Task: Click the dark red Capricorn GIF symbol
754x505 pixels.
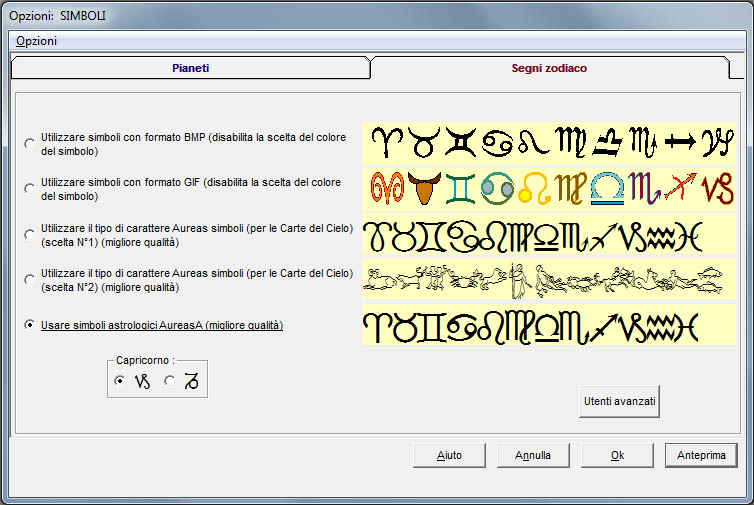Action: [x=717, y=188]
